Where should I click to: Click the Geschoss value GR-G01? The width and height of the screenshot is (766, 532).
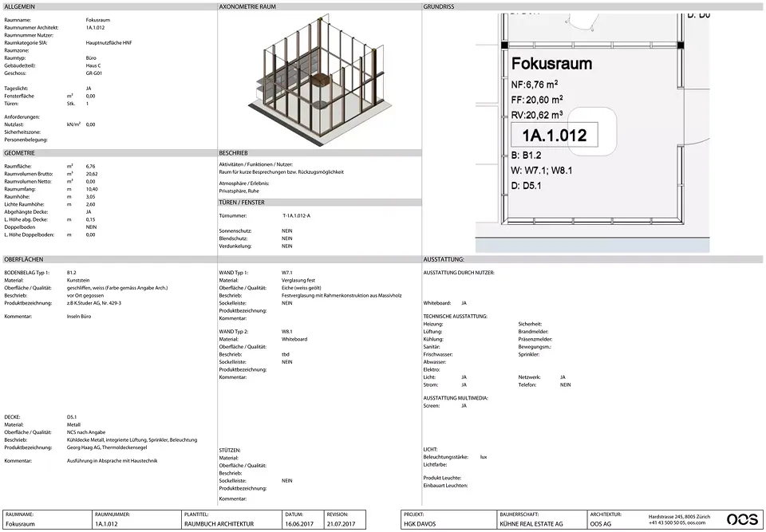pyautogui.click(x=94, y=73)
